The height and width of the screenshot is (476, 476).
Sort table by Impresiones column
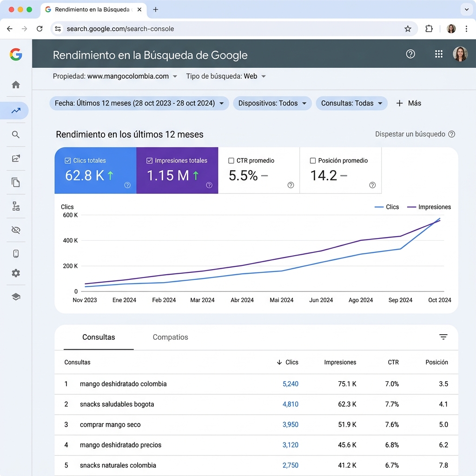[x=340, y=362]
